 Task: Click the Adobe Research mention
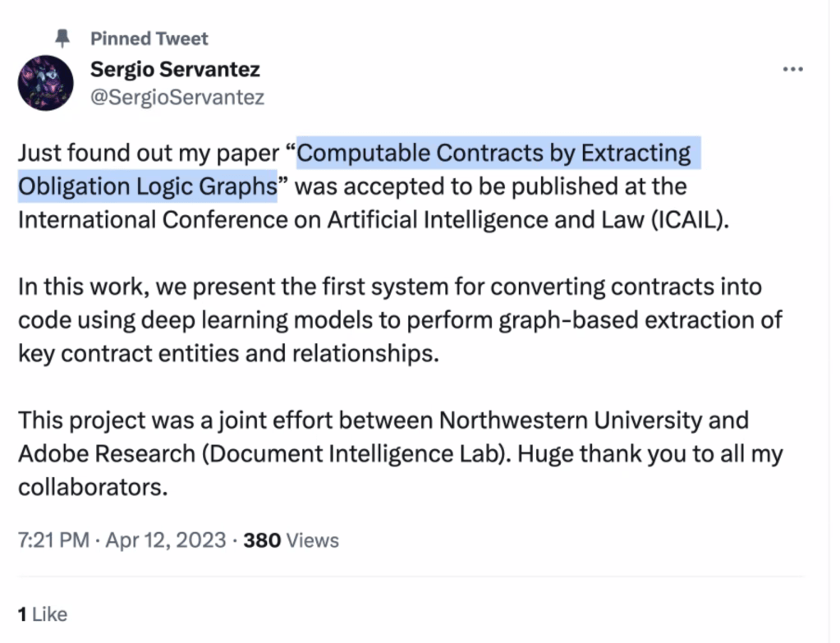pyautogui.click(x=109, y=453)
